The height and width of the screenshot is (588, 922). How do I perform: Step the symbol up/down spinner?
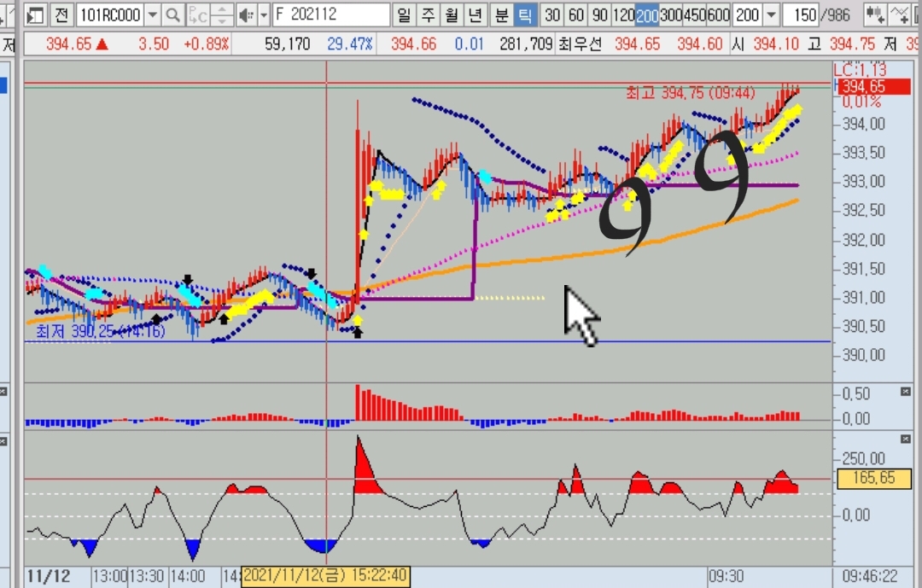[222, 15]
